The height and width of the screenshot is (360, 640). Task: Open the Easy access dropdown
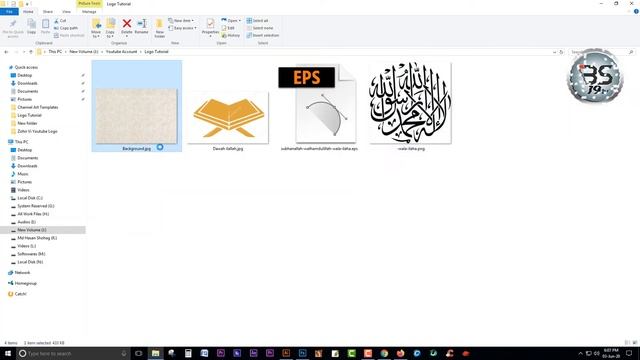click(x=182, y=28)
